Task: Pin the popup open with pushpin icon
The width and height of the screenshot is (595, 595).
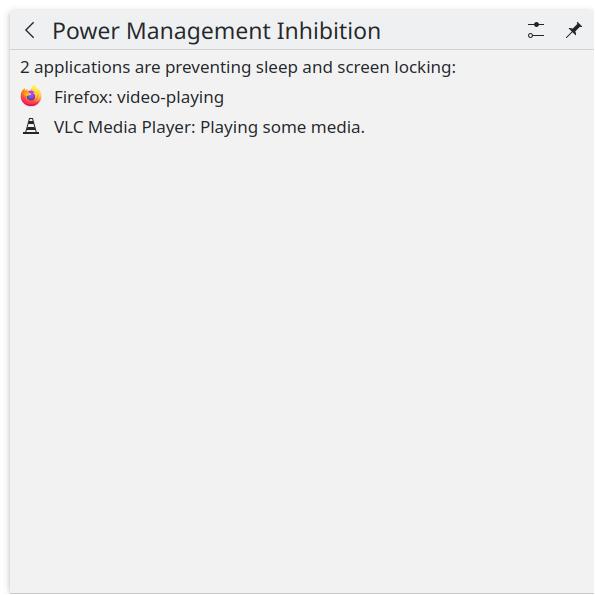Action: (x=574, y=30)
